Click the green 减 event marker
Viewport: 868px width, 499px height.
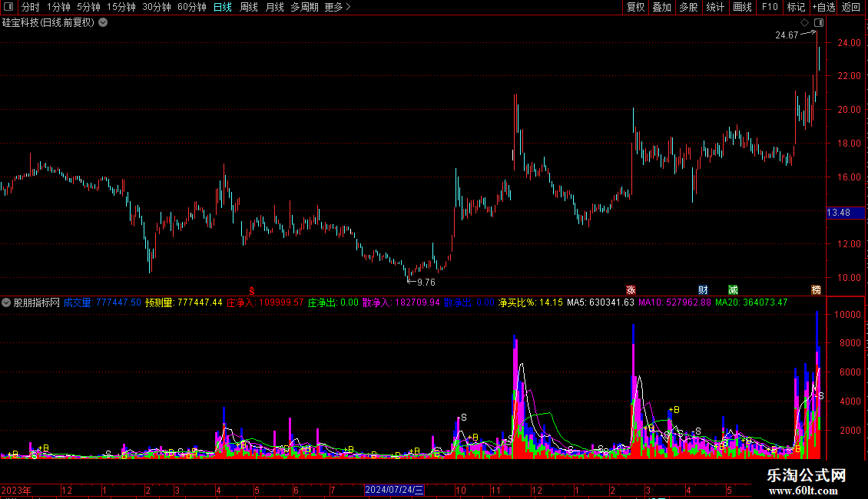point(733,290)
